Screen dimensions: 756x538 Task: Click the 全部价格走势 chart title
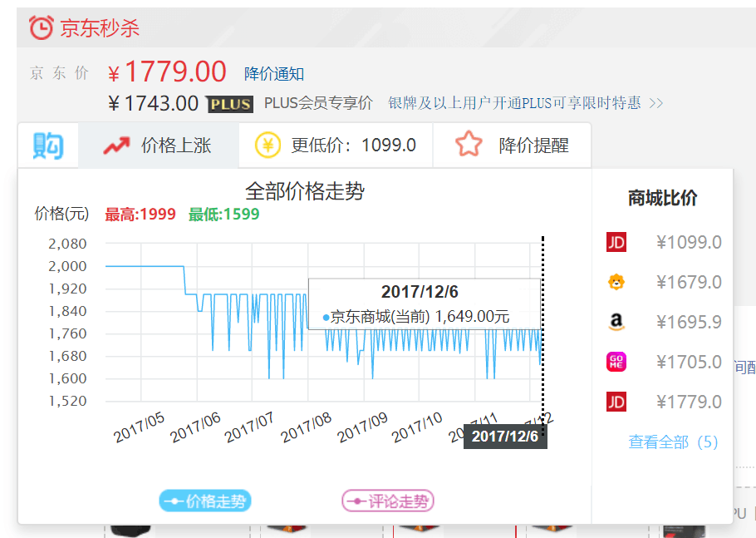(x=305, y=191)
